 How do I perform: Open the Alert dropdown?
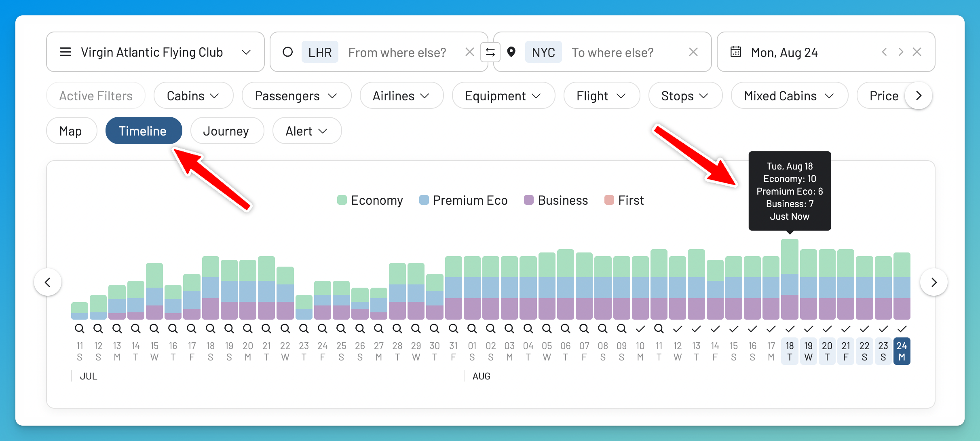click(x=307, y=131)
